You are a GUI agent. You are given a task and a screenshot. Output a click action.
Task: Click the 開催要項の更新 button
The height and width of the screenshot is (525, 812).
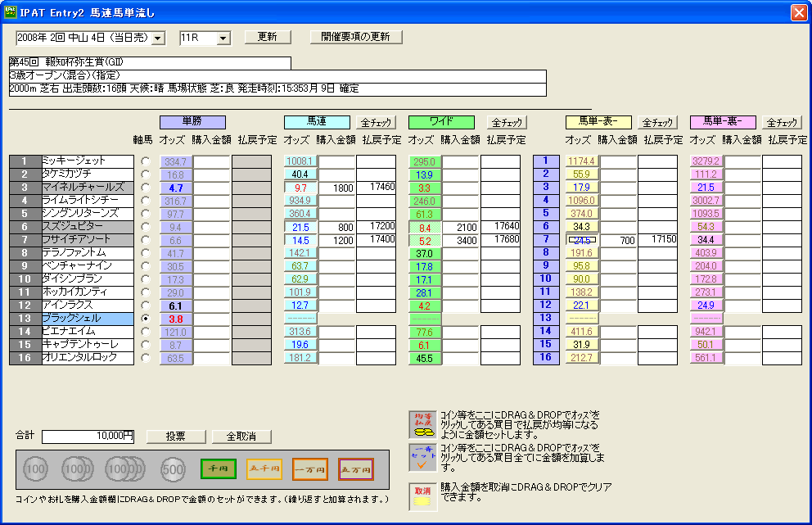point(355,37)
